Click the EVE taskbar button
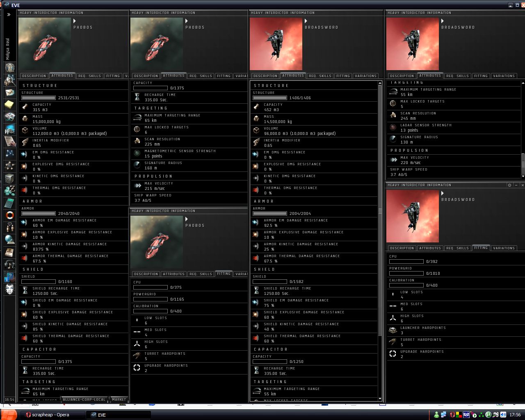 click(x=119, y=415)
